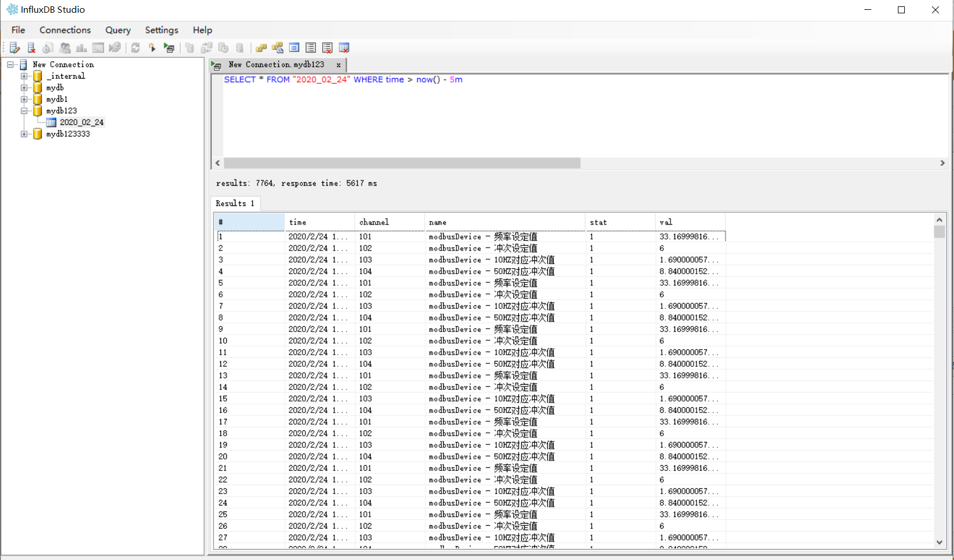Open the Query menu
Viewport: 954px width, 560px height.
click(x=117, y=30)
